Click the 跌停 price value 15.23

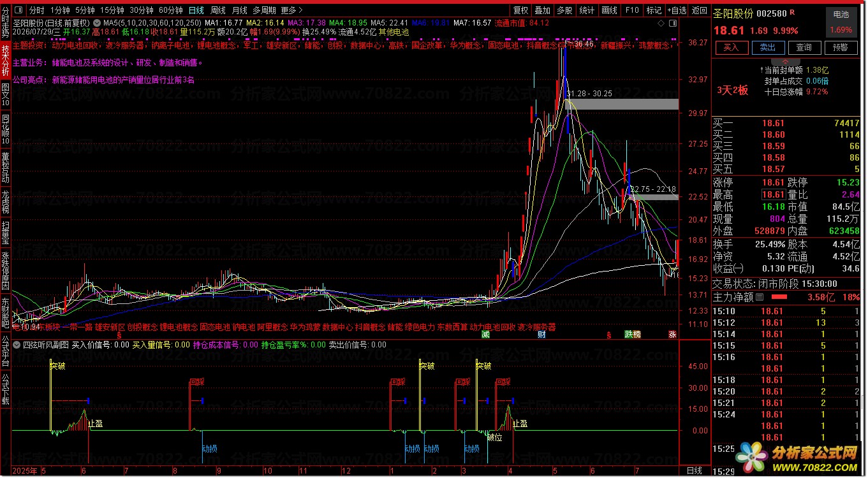[x=848, y=183]
